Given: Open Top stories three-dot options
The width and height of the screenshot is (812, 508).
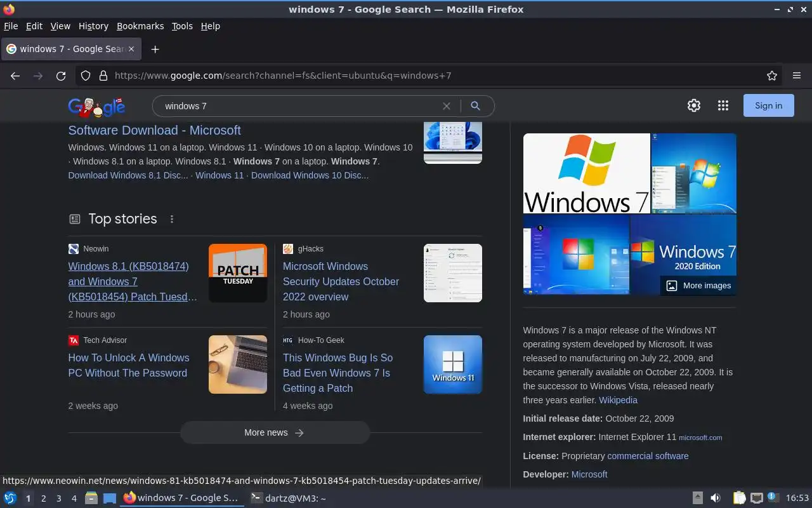Looking at the screenshot, I should point(172,219).
